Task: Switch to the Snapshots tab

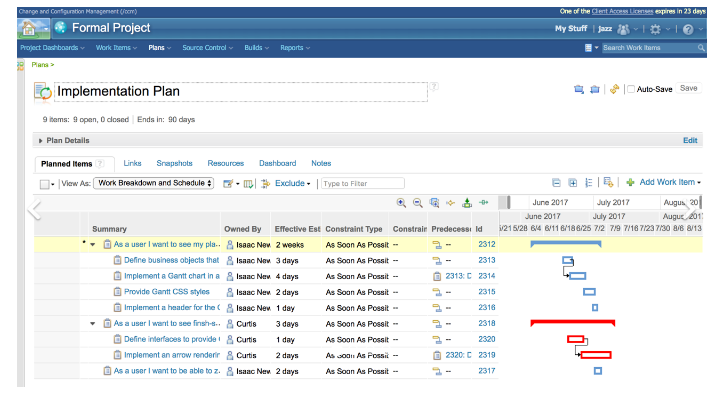Action: (x=174, y=163)
